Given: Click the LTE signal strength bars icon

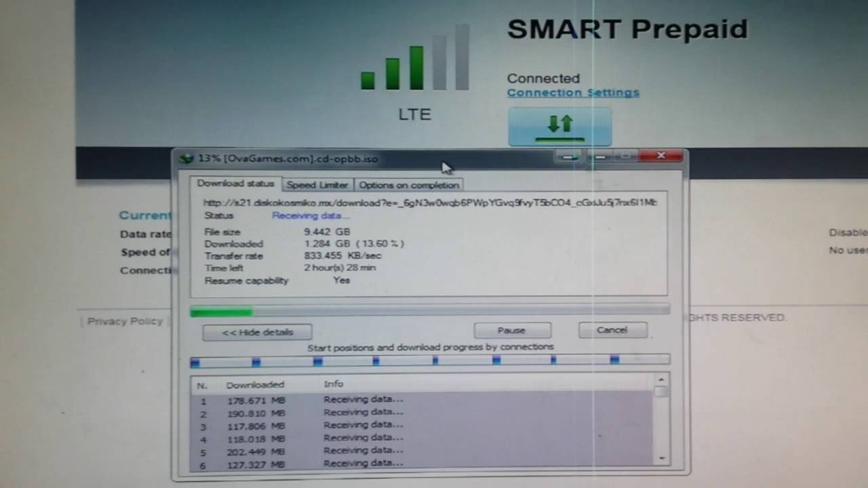Looking at the screenshot, I should coord(415,58).
